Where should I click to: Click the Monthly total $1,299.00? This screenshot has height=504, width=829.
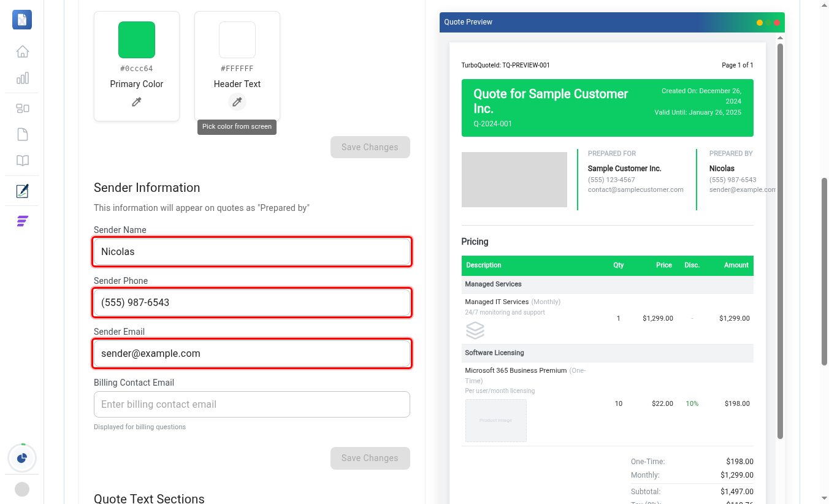point(737,475)
